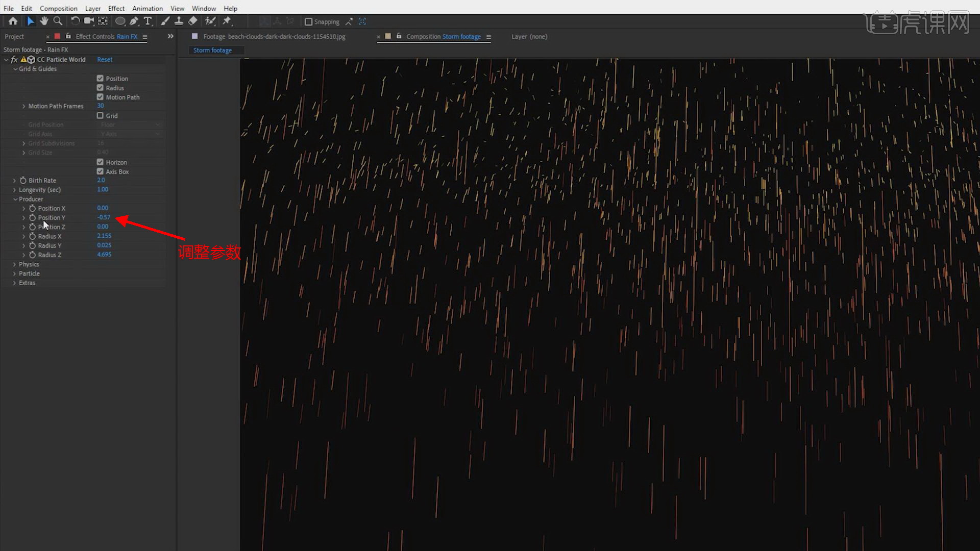Click the Birth Rate stopwatch icon
980x551 pixels.
pos(23,181)
